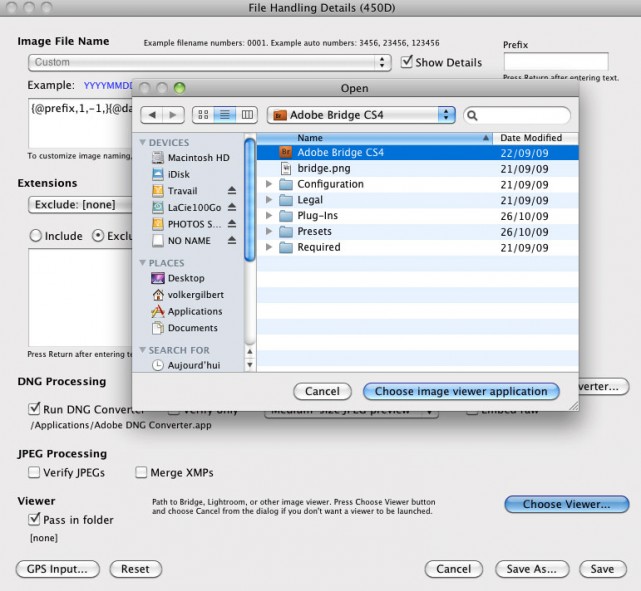Select the Adobe Bridge CS4 application file
The width and height of the screenshot is (641, 591).
tap(417, 153)
